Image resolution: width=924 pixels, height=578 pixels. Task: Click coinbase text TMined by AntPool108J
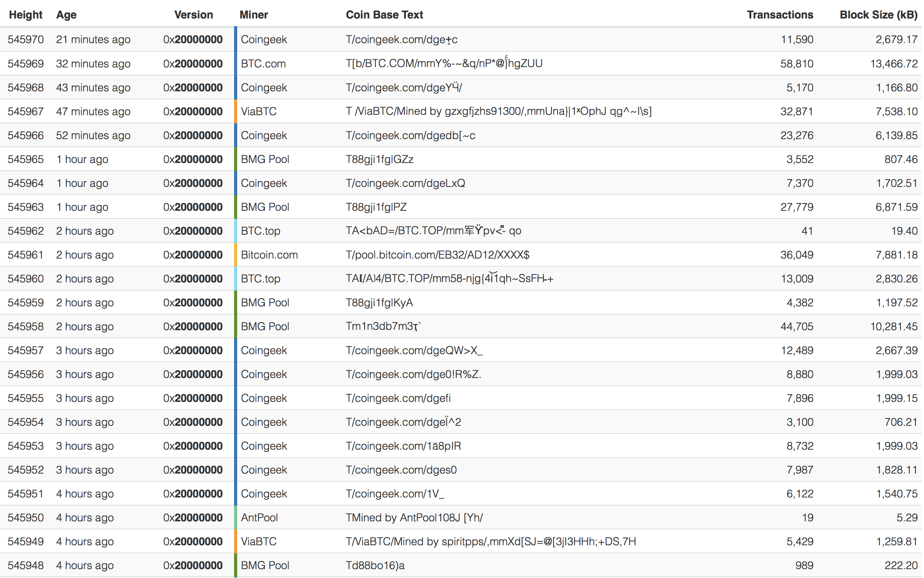tap(403, 518)
